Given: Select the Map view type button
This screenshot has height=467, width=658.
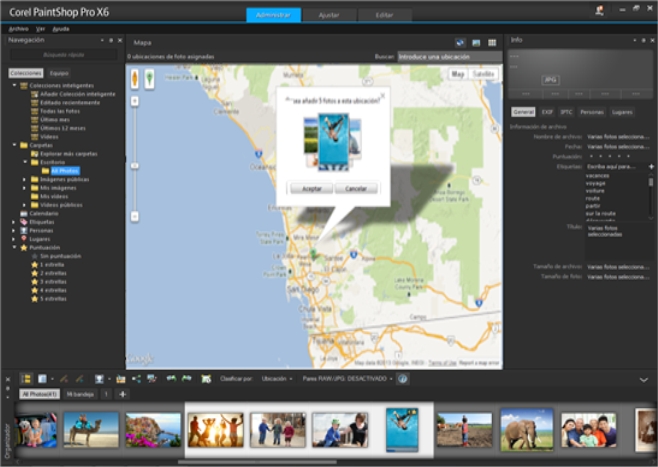Looking at the screenshot, I should (458, 74).
